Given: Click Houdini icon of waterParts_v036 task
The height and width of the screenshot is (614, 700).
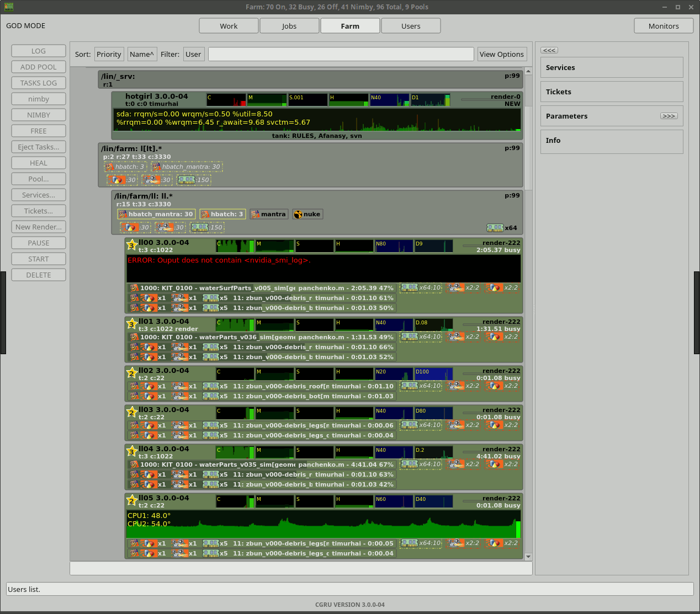Looking at the screenshot, I should tap(134, 337).
